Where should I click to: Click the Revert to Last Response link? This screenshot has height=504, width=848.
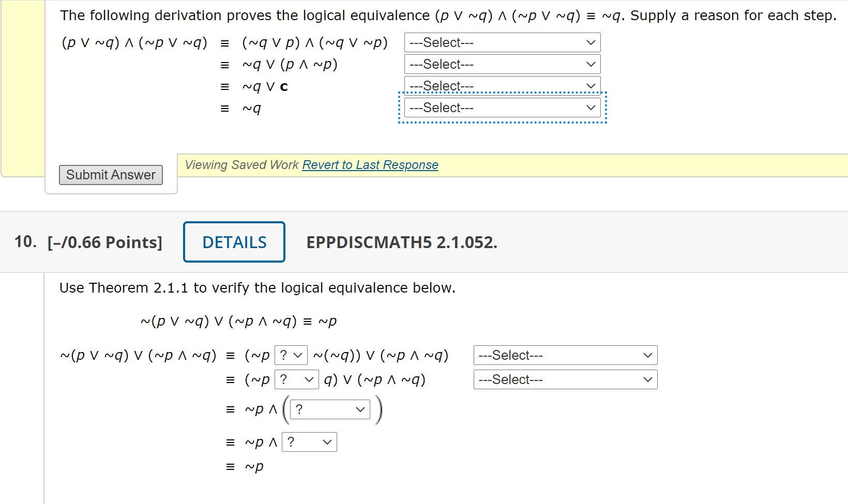pos(370,164)
